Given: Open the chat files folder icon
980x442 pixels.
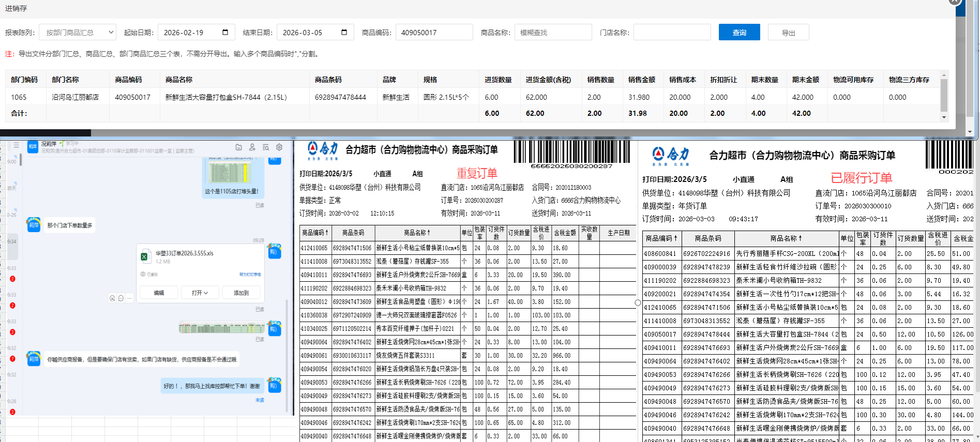Looking at the screenshot, I should [238, 147].
